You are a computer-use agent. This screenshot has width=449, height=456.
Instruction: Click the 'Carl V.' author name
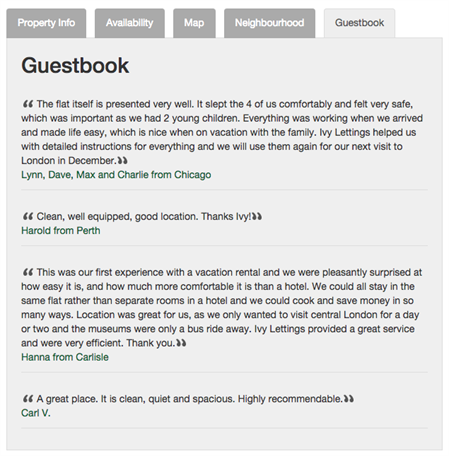tap(36, 413)
